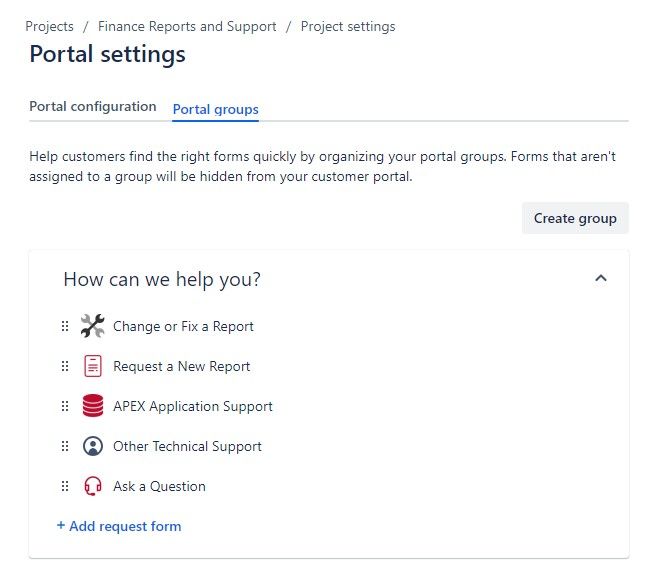This screenshot has height=576, width=663.
Task: Open the Ask a Question request form
Action: click(159, 486)
